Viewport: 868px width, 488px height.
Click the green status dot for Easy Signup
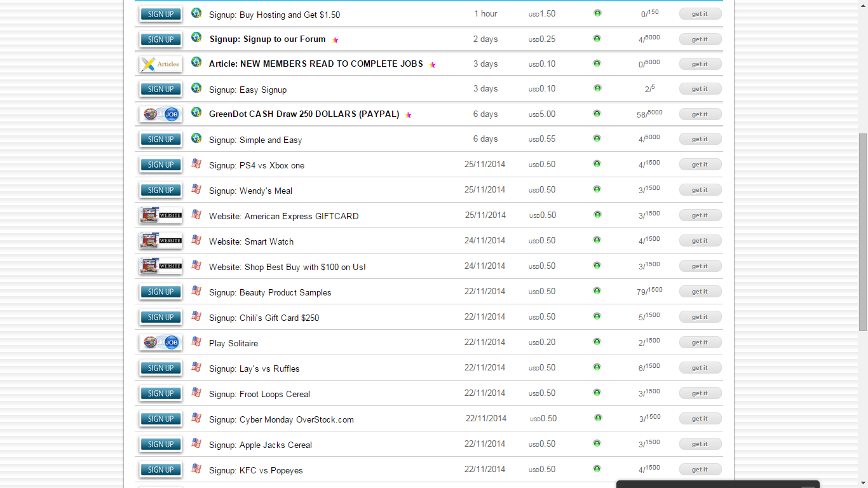click(x=597, y=88)
